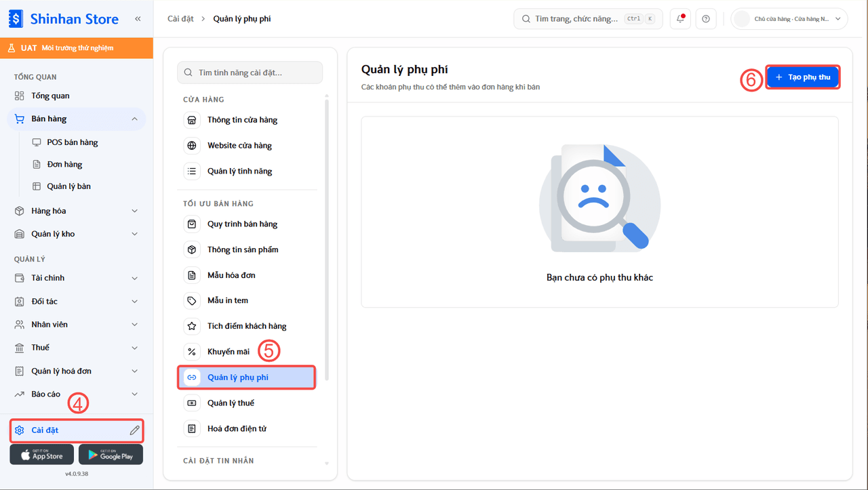Expand the Nhân viên sidebar chevron
The height and width of the screenshot is (490, 868).
click(x=134, y=325)
